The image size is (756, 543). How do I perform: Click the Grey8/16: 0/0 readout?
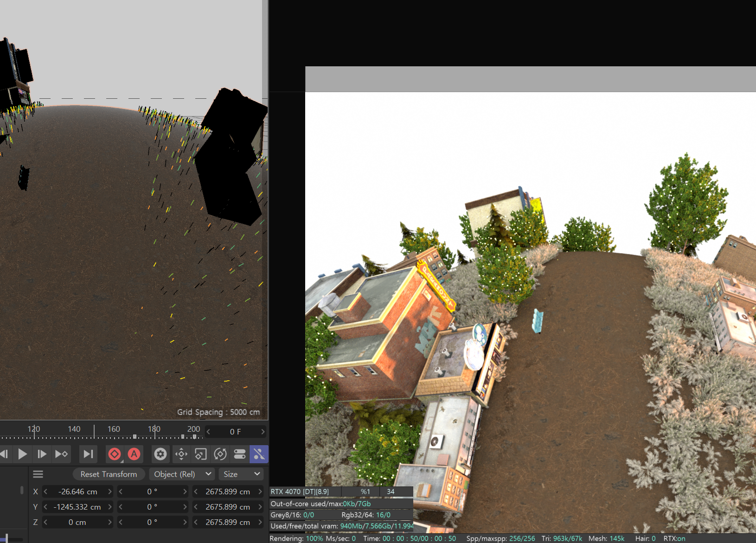coord(292,515)
